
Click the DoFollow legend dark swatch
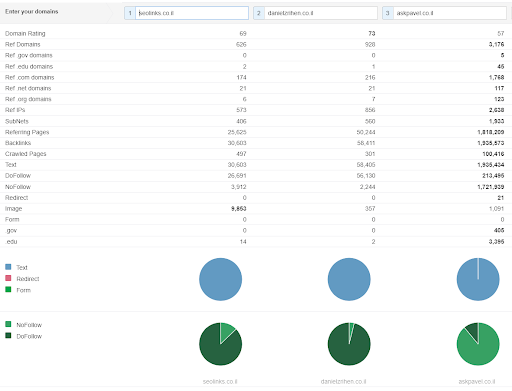(x=8, y=336)
